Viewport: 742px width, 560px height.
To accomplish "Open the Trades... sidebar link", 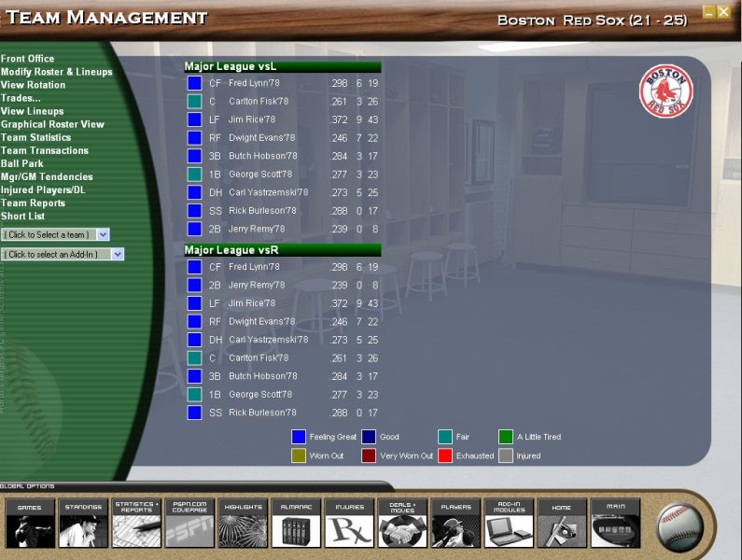I will tap(21, 98).
